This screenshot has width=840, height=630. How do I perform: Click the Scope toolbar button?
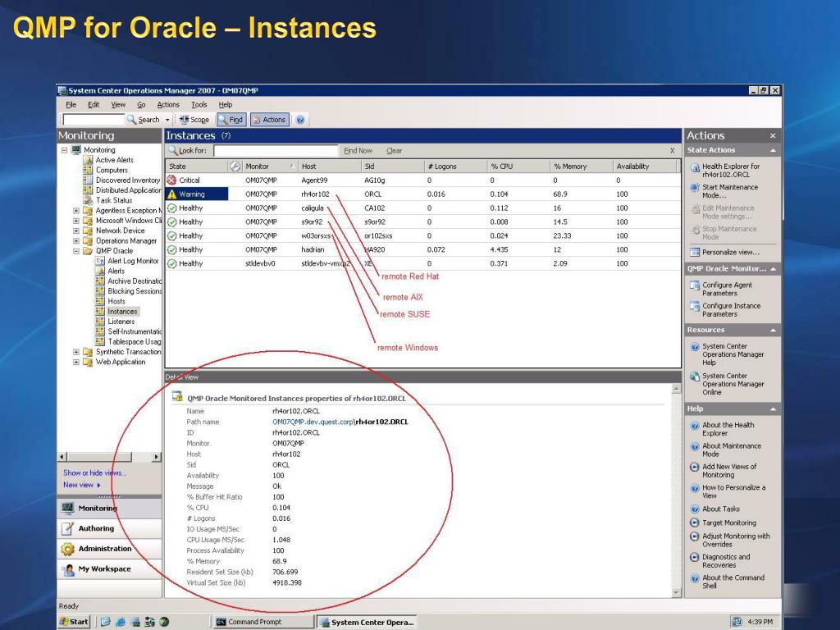194,120
